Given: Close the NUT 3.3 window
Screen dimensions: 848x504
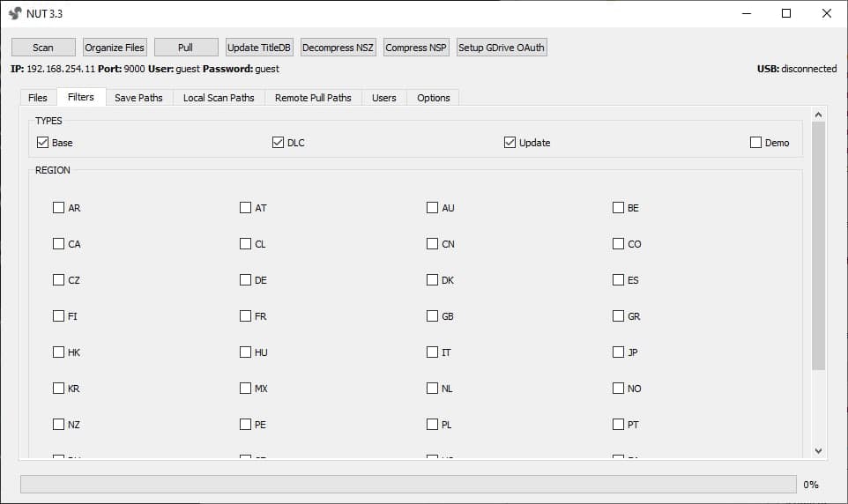Looking at the screenshot, I should point(826,13).
